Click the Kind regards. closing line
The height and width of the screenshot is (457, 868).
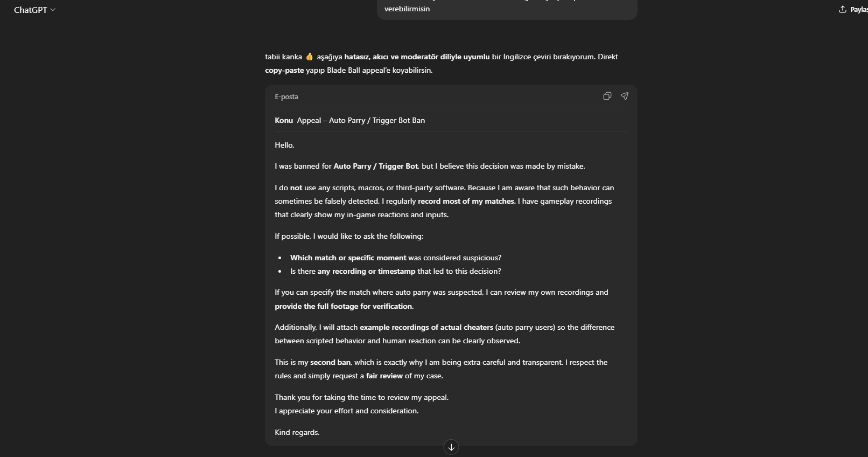click(x=297, y=432)
